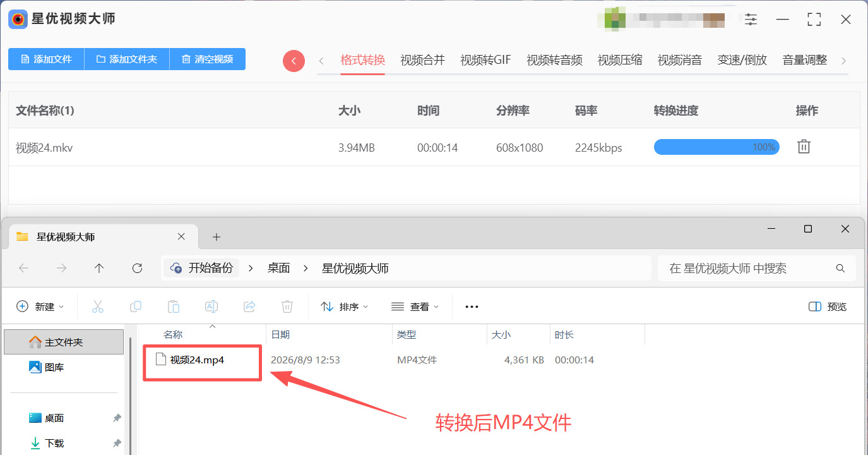Show more tabs with right chevron

[x=843, y=61]
